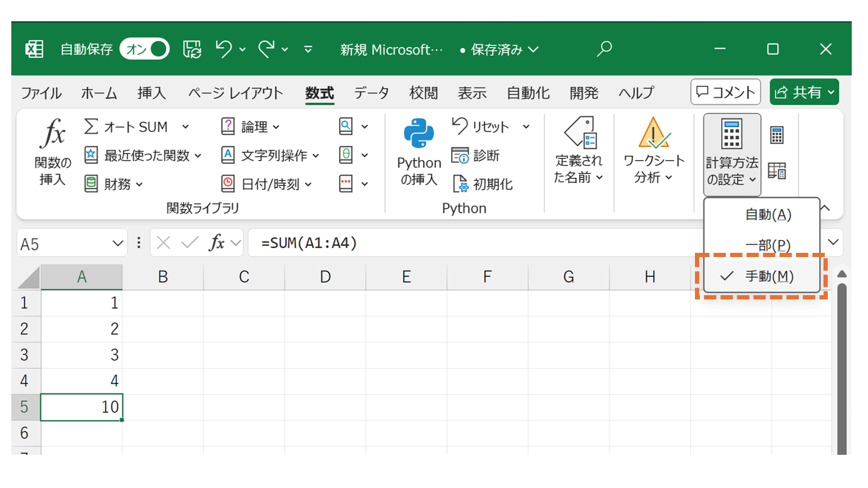868x488 pixels.
Task: Collapse the ribbon chevron
Action: [825, 208]
